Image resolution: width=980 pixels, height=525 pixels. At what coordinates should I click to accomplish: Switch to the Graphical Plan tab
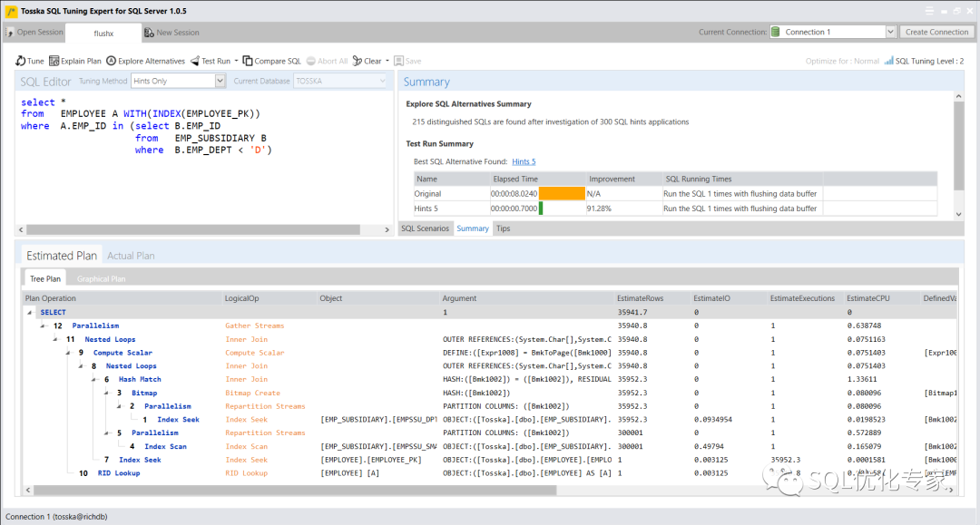[102, 278]
